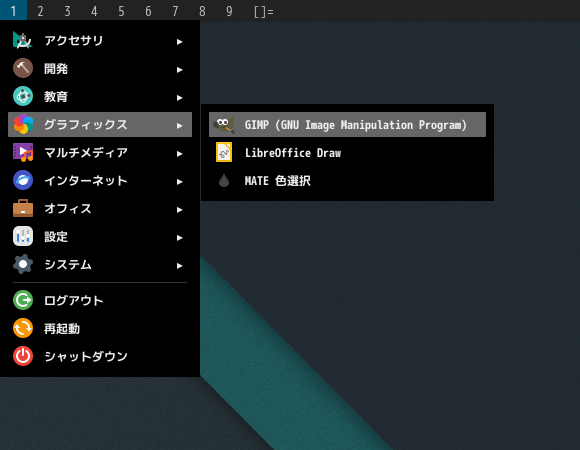Click the アクセサリ compass icon

[23, 40]
